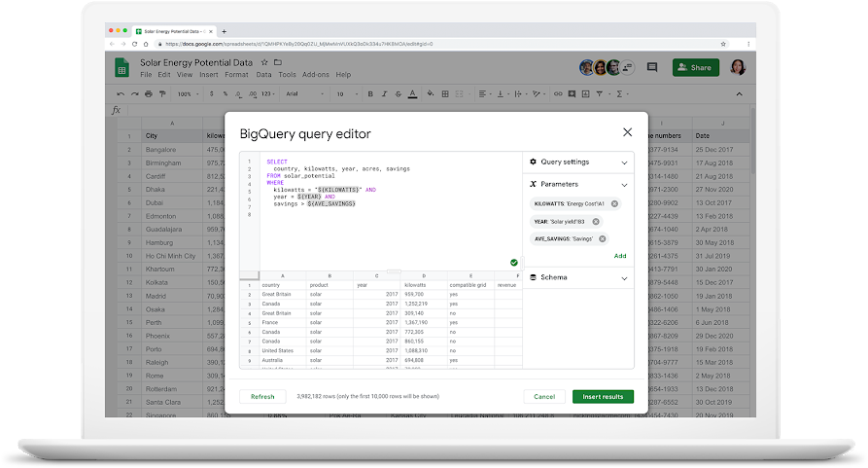Click the 'compatible grid' header cell
The image size is (868, 468).
470,285
